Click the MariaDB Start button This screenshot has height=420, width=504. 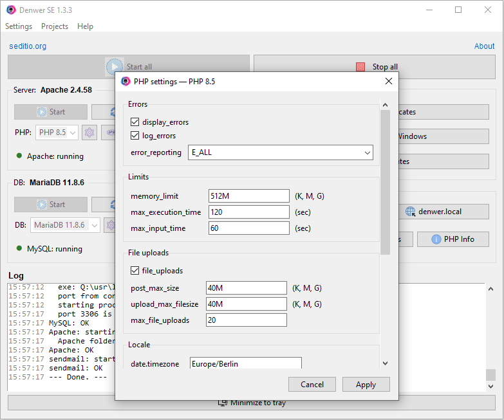pos(51,205)
